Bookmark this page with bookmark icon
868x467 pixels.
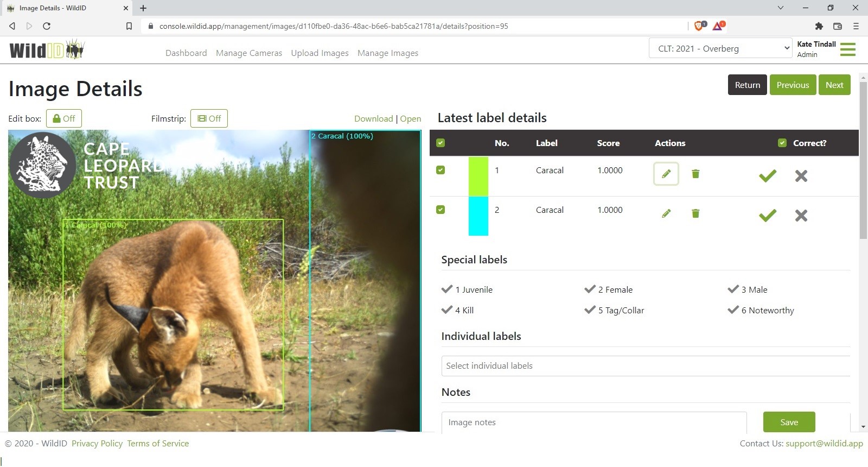[129, 26]
